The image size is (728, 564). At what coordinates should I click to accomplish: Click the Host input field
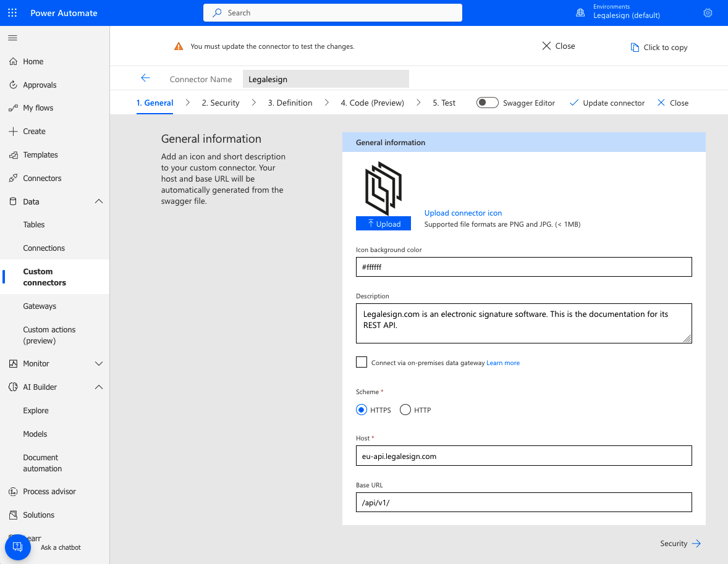(x=523, y=456)
